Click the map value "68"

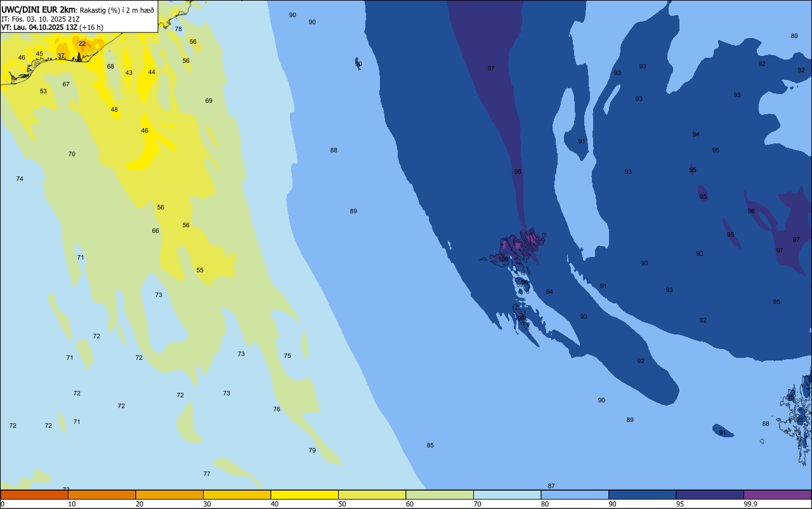tap(110, 67)
